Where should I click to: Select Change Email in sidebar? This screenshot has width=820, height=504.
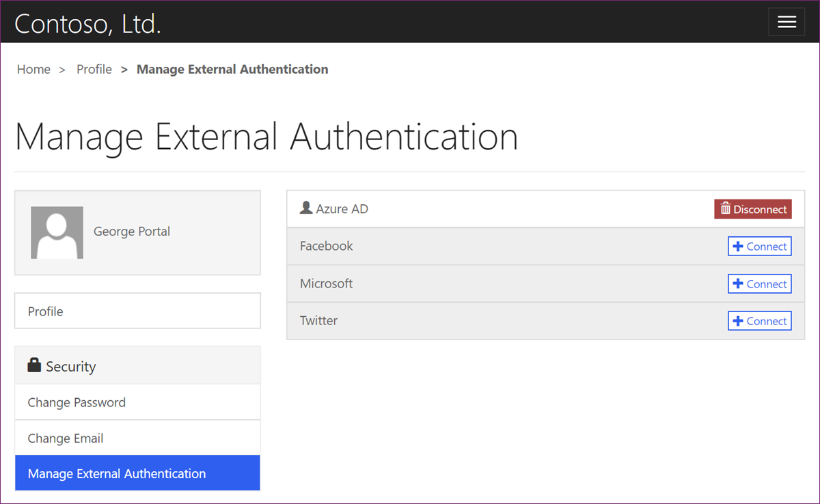66,438
